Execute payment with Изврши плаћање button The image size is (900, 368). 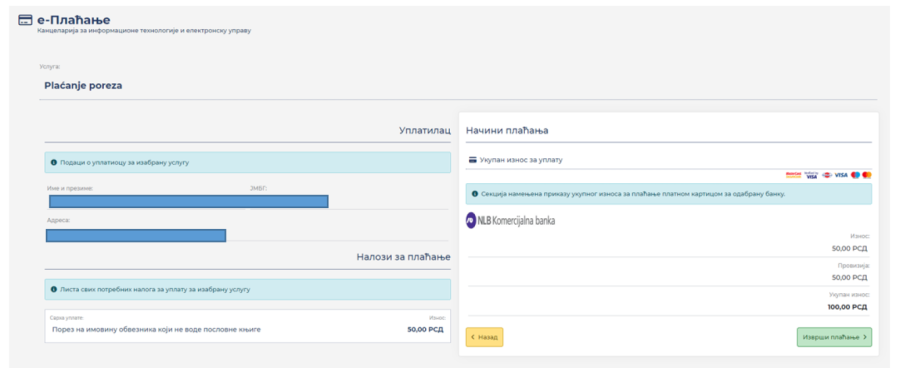click(x=834, y=337)
